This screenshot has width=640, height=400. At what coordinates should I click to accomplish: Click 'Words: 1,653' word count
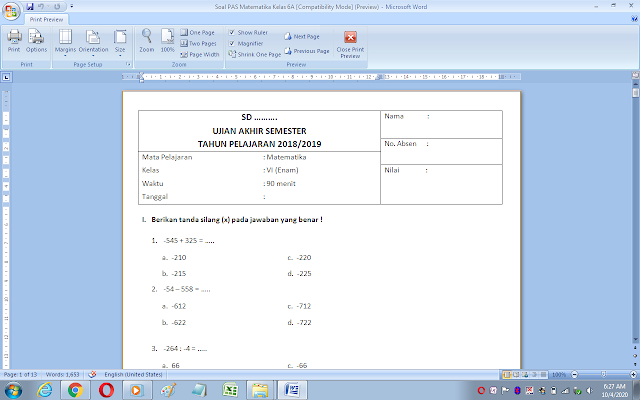[62, 374]
